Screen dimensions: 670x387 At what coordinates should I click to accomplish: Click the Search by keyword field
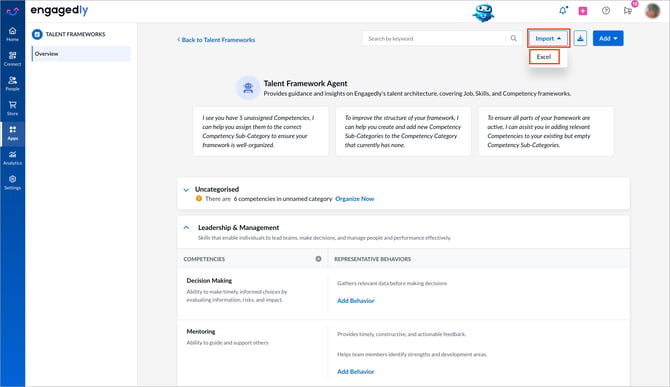[x=434, y=38]
